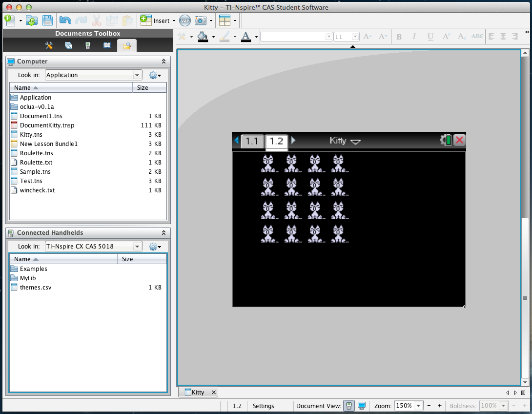This screenshot has width=532, height=414.
Task: Select Document1.tns file
Action: click(x=88, y=116)
